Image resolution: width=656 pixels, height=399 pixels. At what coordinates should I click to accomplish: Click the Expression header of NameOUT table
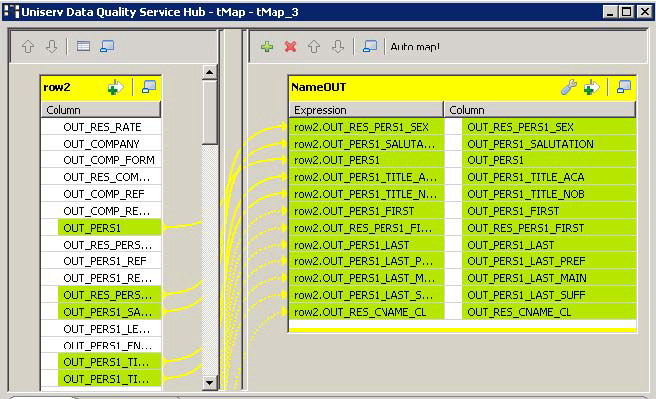click(366, 110)
